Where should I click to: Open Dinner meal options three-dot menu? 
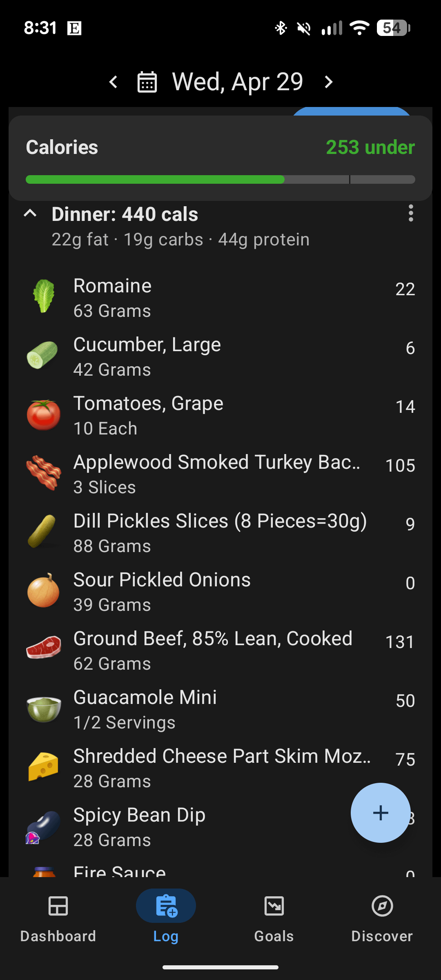coord(410,214)
